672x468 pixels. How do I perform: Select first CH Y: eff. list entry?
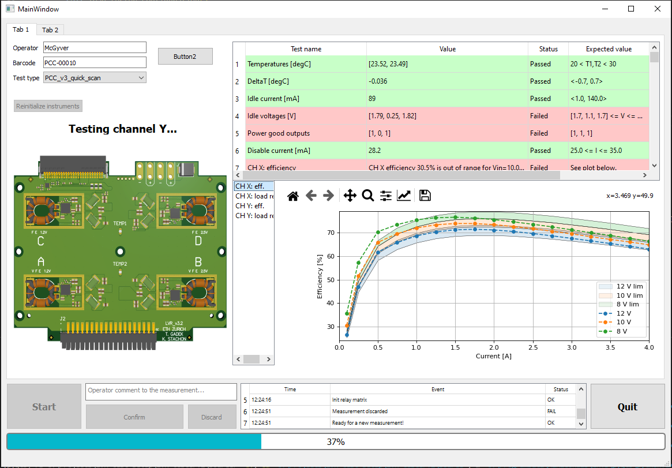pos(253,206)
